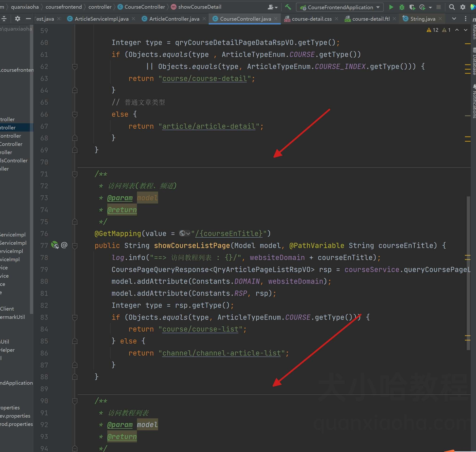
Task: Expand the hidden editor tabs chevron
Action: click(x=454, y=19)
